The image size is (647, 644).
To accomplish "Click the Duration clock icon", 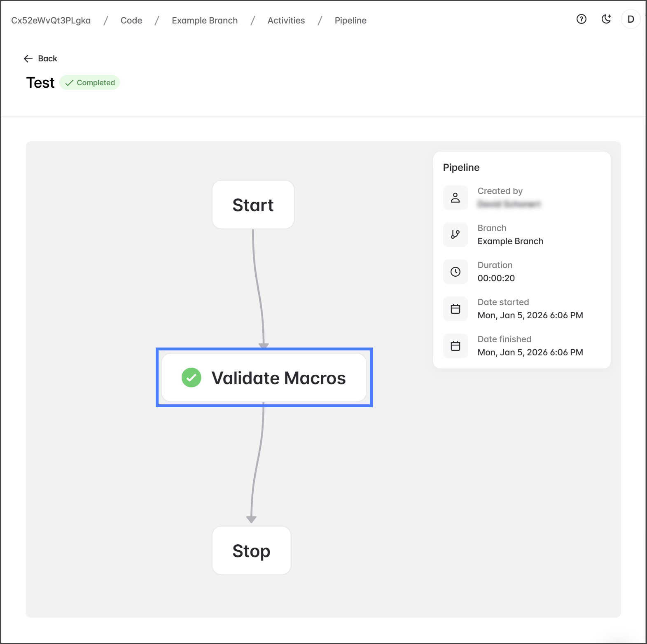I will coord(455,272).
